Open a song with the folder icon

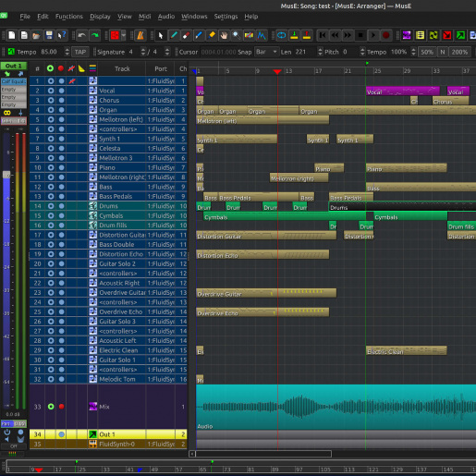tap(36, 35)
